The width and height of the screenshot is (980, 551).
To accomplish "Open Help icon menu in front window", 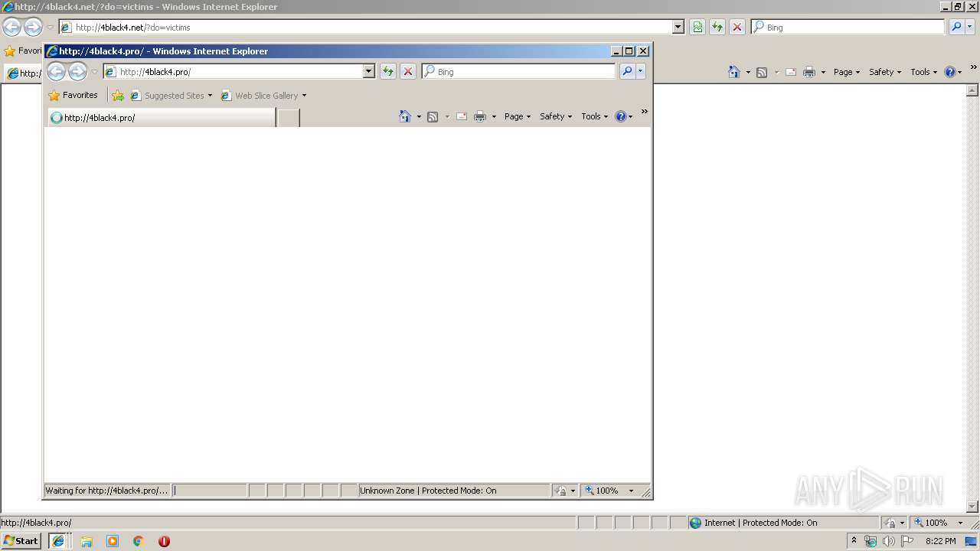I will pyautogui.click(x=624, y=116).
